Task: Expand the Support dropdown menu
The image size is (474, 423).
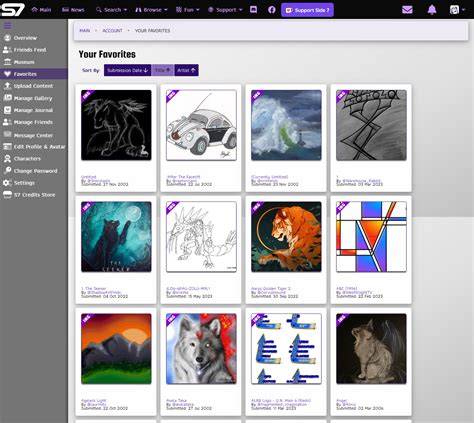Action: click(x=225, y=10)
